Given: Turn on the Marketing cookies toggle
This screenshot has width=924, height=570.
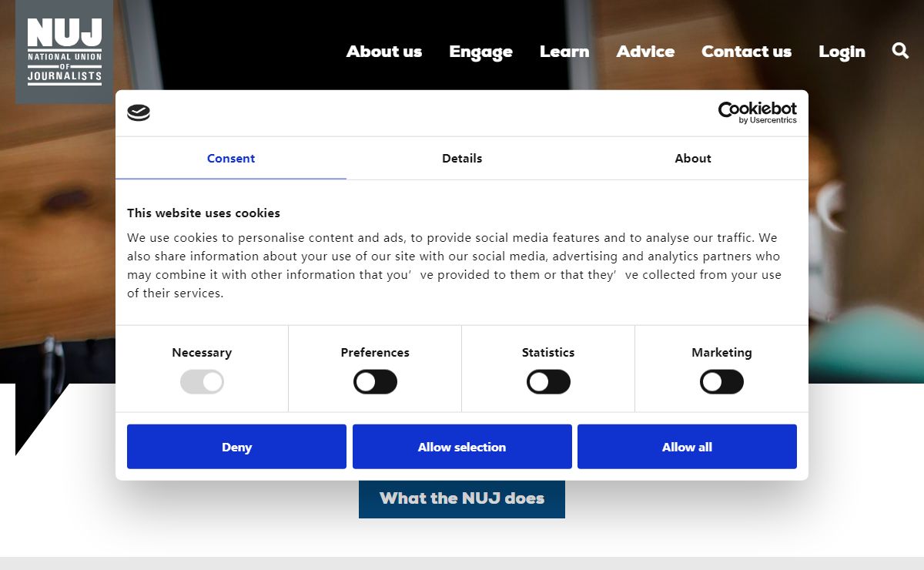Looking at the screenshot, I should click(x=721, y=382).
